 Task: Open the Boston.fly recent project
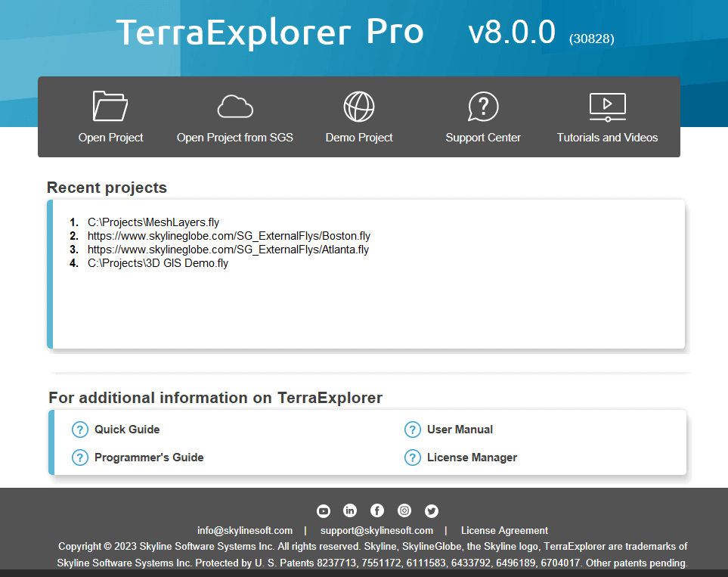pos(229,236)
